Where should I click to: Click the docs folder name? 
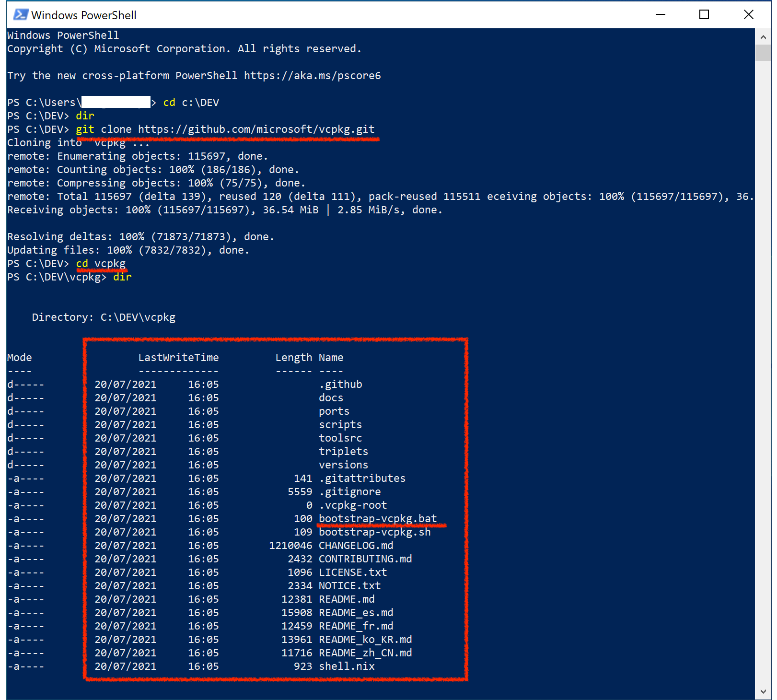click(x=331, y=398)
